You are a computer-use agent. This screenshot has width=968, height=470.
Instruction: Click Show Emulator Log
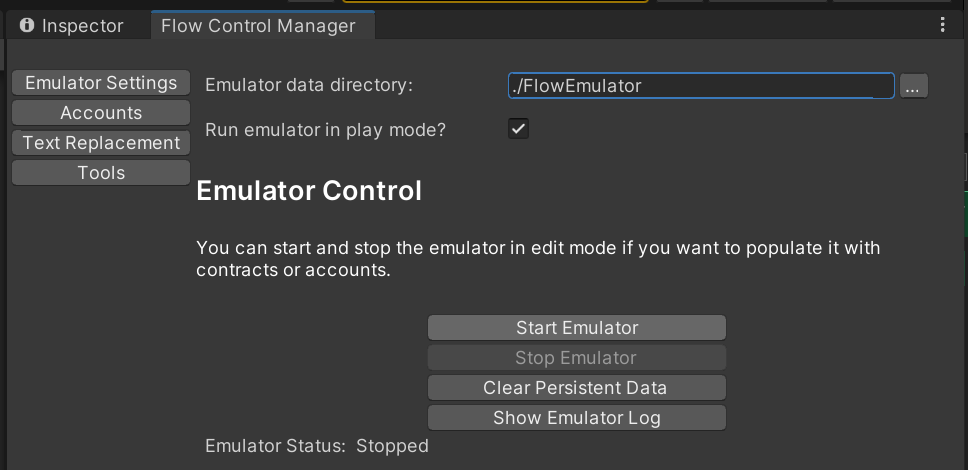(577, 418)
